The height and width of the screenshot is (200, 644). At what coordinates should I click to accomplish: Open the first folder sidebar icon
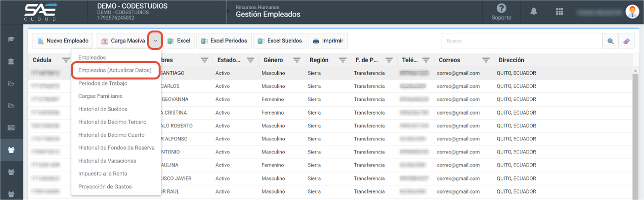[11, 83]
